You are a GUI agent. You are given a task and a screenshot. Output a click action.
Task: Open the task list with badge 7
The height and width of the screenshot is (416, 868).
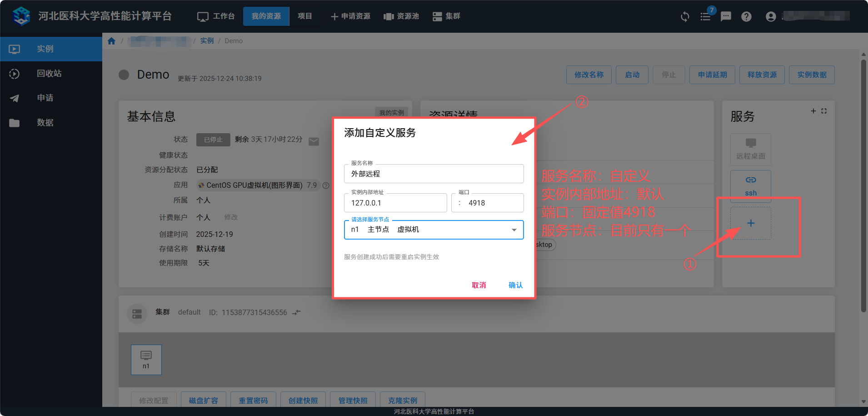(x=705, y=17)
